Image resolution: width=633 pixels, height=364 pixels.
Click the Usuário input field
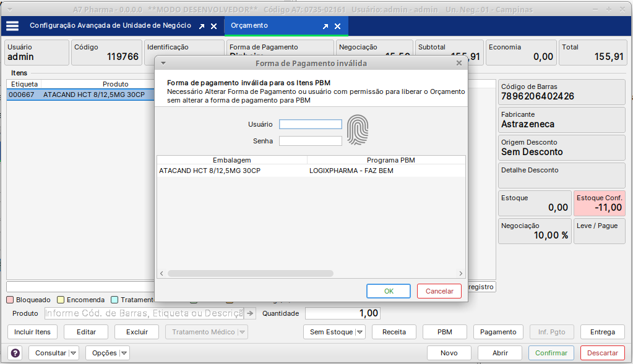pyautogui.click(x=310, y=124)
